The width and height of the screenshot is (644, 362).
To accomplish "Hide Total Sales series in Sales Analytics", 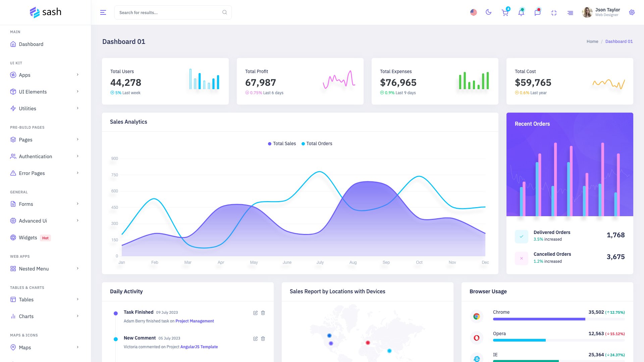I will click(282, 143).
